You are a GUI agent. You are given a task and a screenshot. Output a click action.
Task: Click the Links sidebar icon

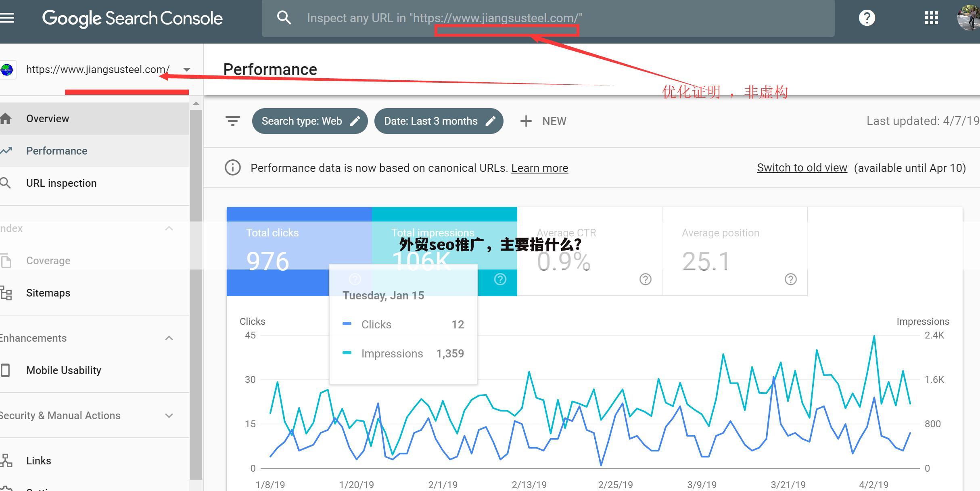(6, 460)
